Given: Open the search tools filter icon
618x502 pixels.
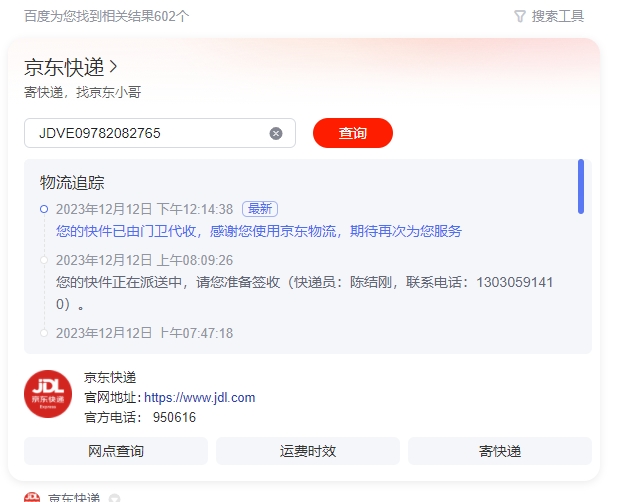Looking at the screenshot, I should pos(520,17).
